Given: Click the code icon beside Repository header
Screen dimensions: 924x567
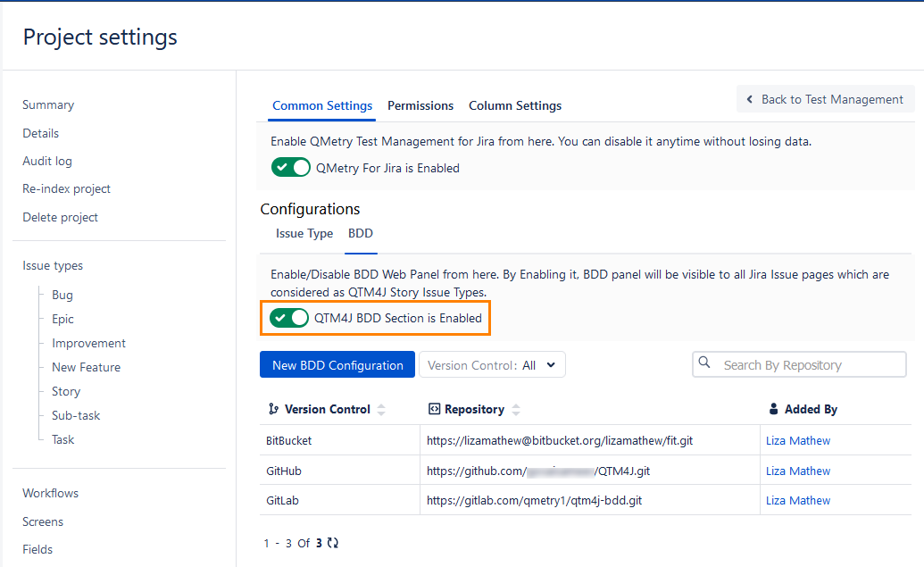Looking at the screenshot, I should 434,409.
